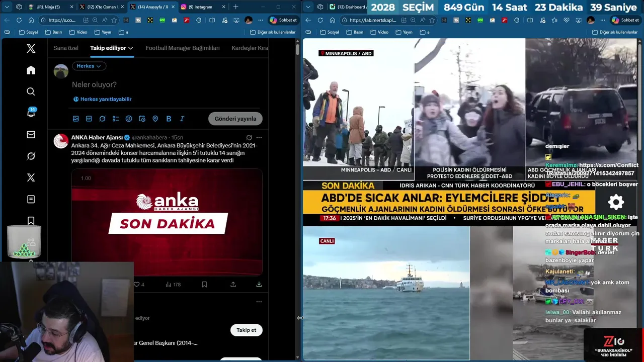This screenshot has height=362, width=644.
Task: Enhance post with Grok in the composer toolbar
Action: click(102, 119)
